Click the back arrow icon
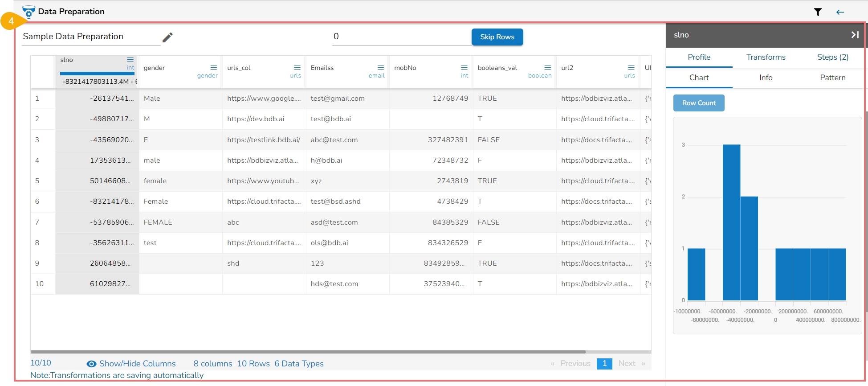Image resolution: width=868 pixels, height=386 pixels. pos(840,12)
